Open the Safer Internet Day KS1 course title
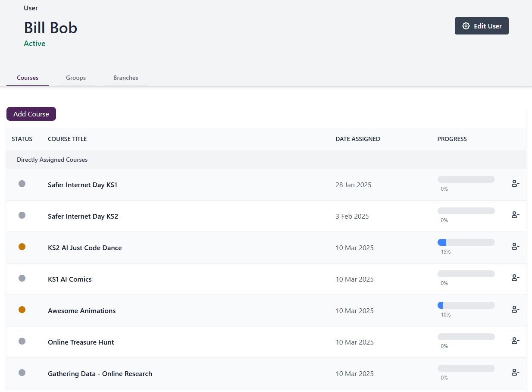532x392 pixels. click(x=82, y=185)
